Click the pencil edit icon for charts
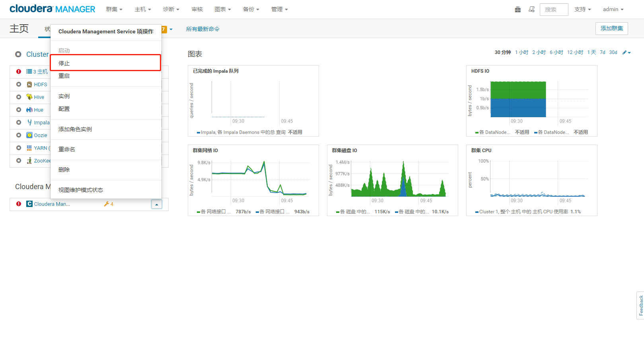Viewport: 644px width, 350px height. pyautogui.click(x=626, y=52)
